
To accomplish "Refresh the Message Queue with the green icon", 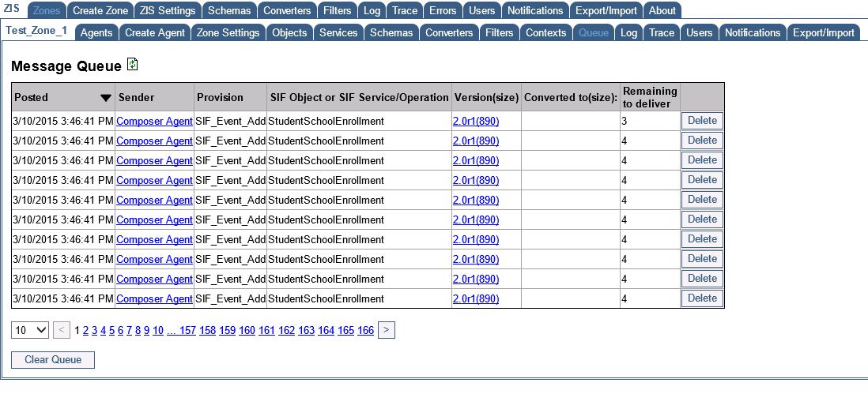I will point(133,65).
